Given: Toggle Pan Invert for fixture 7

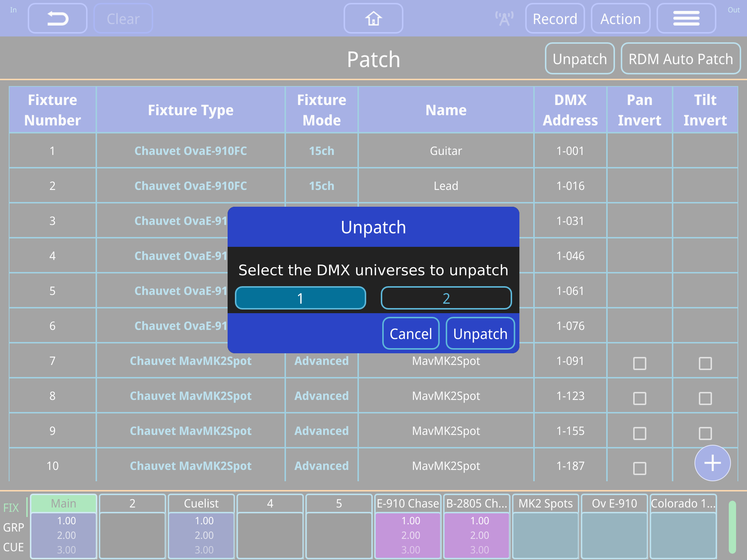Looking at the screenshot, I should [x=640, y=363].
